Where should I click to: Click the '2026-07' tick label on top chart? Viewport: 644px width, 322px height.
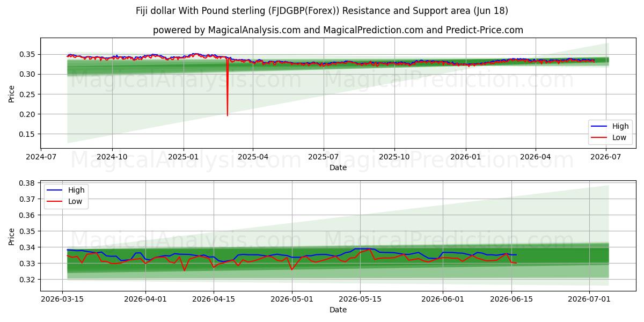click(x=606, y=157)
